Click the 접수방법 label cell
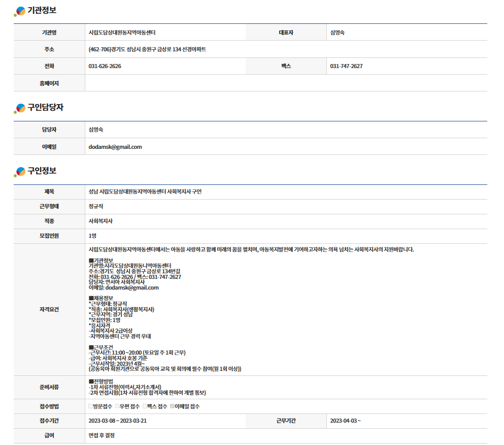504x445 pixels. [49, 406]
